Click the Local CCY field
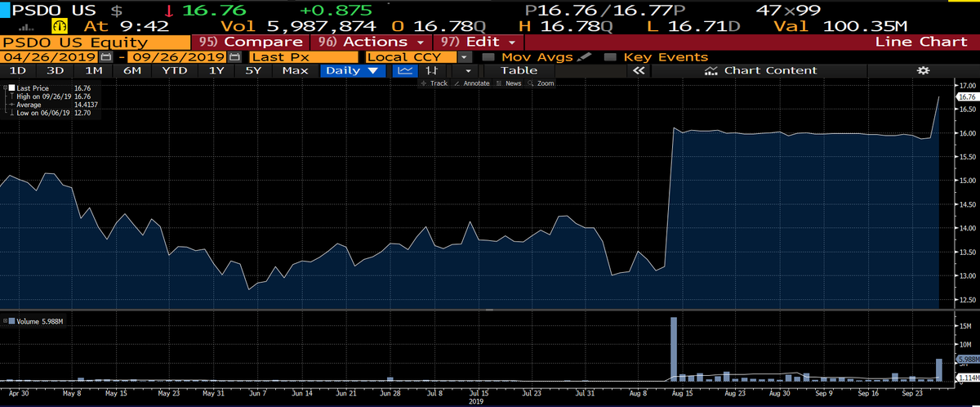Viewport: 980px width, 407px height. [x=412, y=57]
